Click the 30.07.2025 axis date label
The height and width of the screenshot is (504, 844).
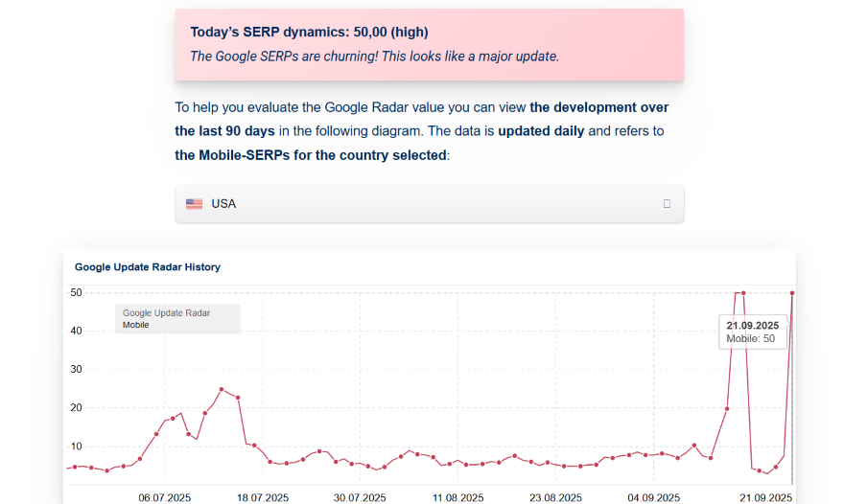(x=360, y=497)
